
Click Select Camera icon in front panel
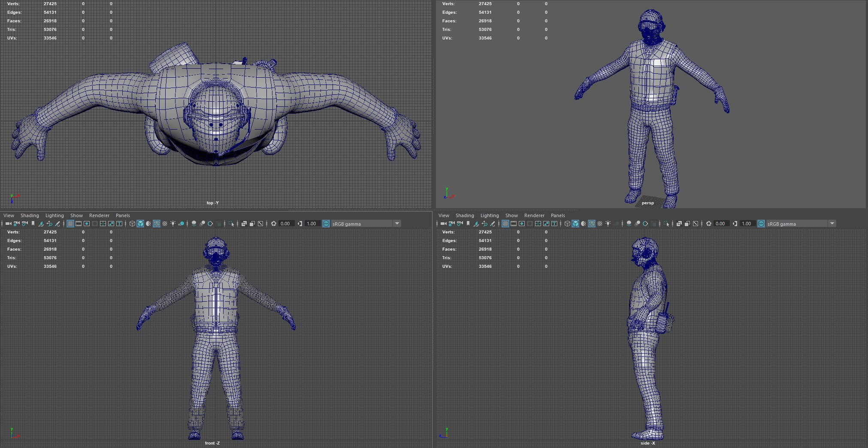point(9,224)
